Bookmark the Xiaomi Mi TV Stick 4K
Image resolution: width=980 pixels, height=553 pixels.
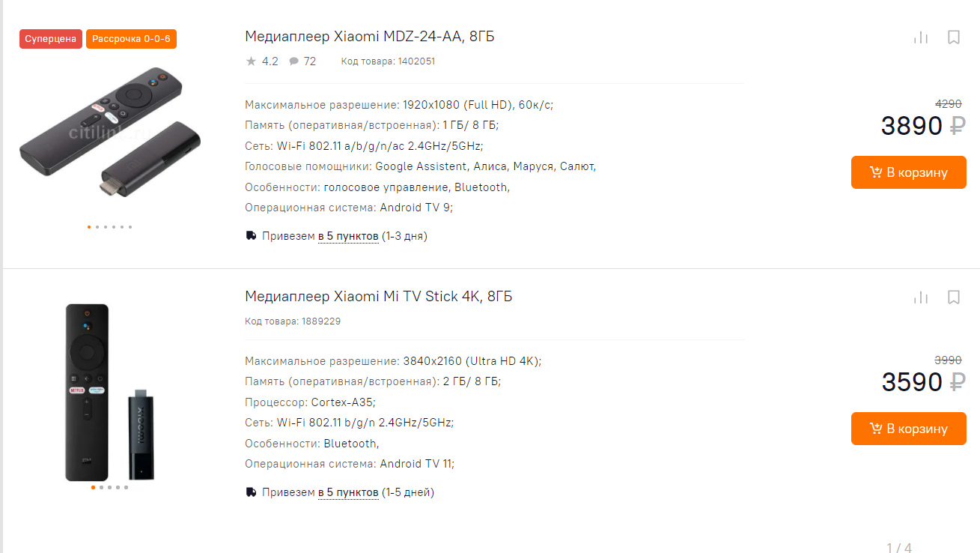[954, 297]
